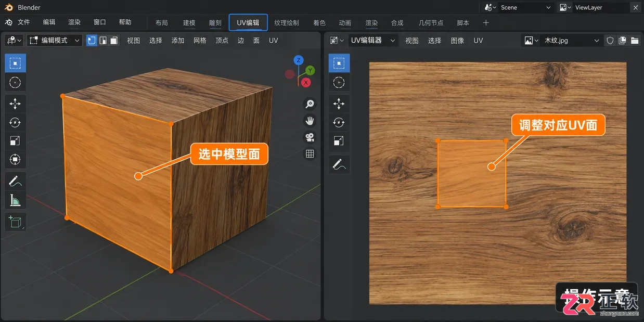Enable vertex select mode
Viewport: 644px width, 322px height.
click(x=92, y=41)
